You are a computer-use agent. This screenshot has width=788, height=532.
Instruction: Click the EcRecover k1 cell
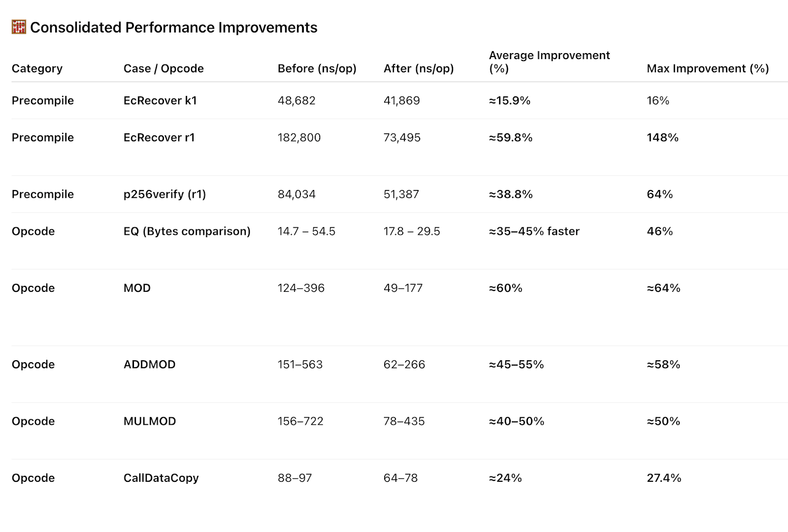[160, 100]
